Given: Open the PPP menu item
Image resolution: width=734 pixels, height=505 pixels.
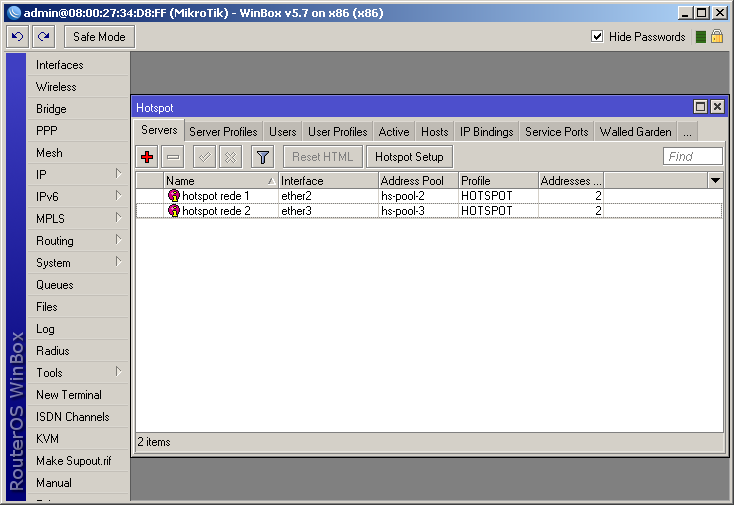Looking at the screenshot, I should (78, 131).
